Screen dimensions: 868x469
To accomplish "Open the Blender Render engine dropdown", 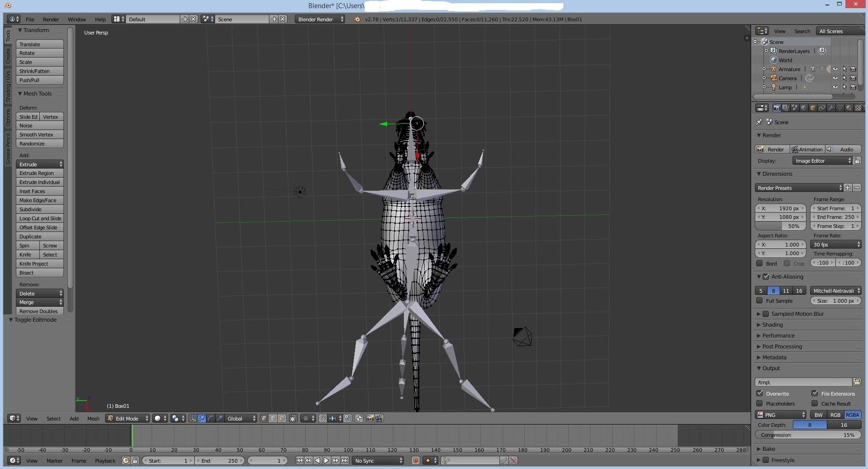I will pos(320,19).
